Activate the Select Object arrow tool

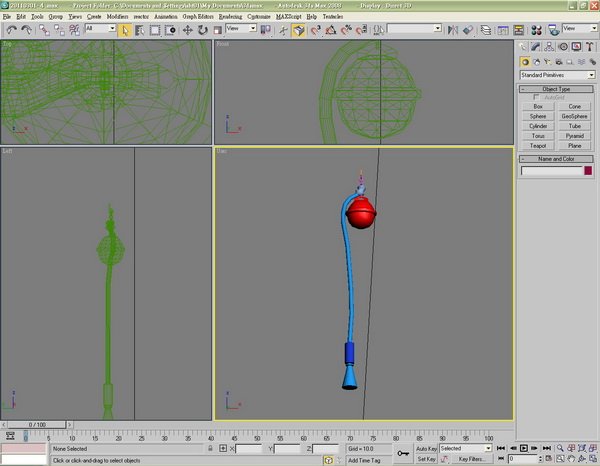point(125,30)
